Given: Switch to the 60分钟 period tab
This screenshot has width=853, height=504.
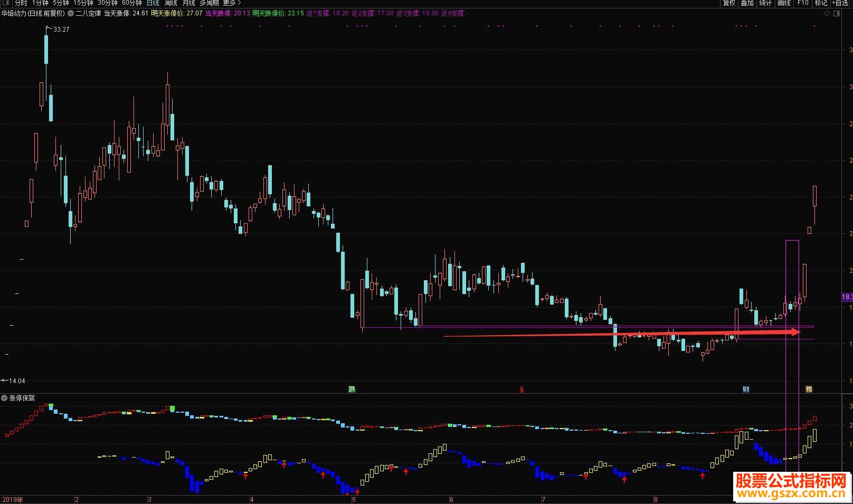Looking at the screenshot, I should pos(132,3).
